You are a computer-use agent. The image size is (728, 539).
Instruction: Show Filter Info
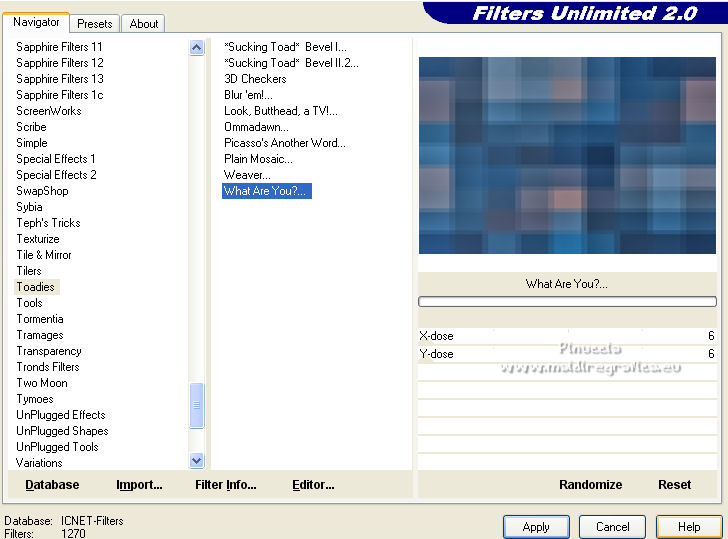(x=226, y=485)
